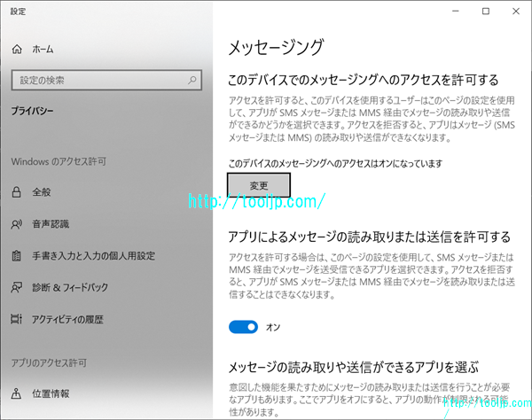Click text このデバイスのメッセージングへのアクセスはオンになっています
Screen dimensions: 532x420
click(x=335, y=164)
